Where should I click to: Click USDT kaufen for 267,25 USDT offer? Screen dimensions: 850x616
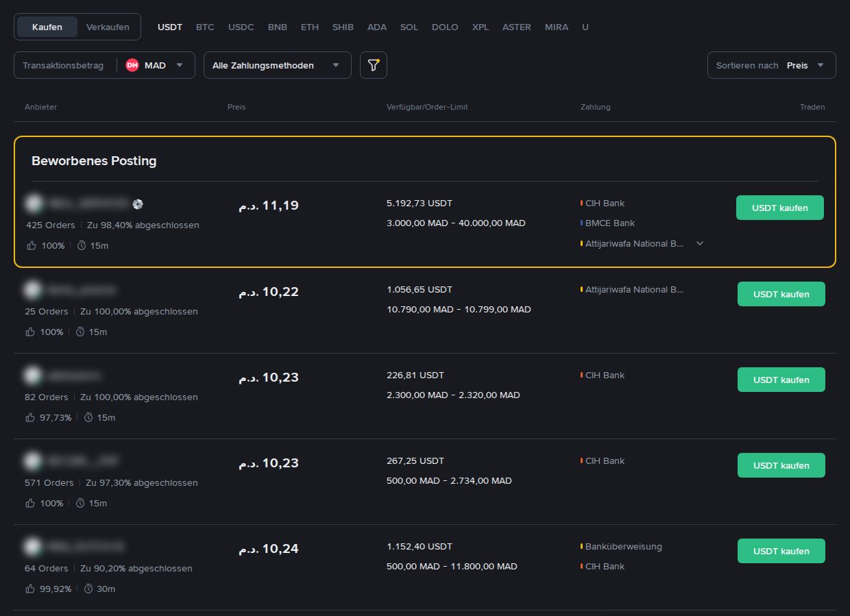pos(781,465)
